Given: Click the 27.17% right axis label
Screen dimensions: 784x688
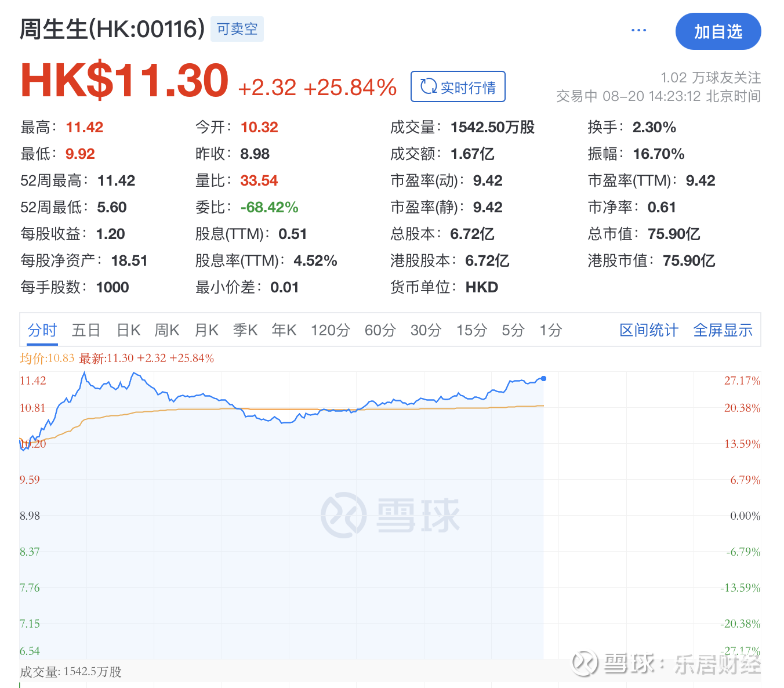Looking at the screenshot, I should click(742, 381).
